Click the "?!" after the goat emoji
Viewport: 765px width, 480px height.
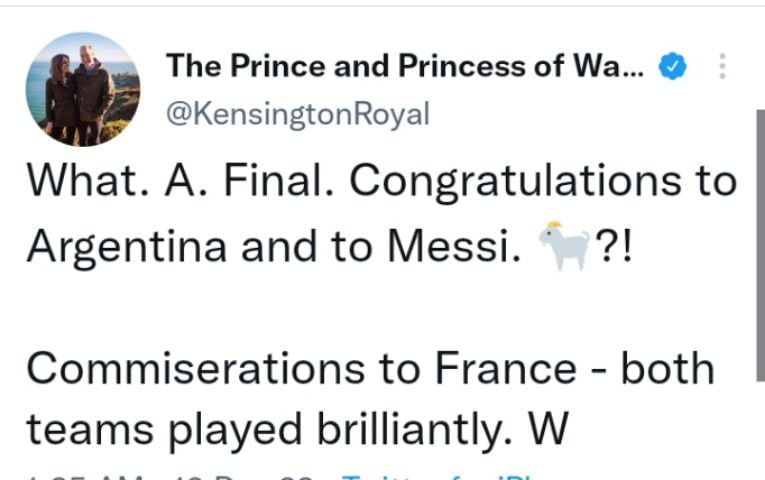click(x=616, y=246)
